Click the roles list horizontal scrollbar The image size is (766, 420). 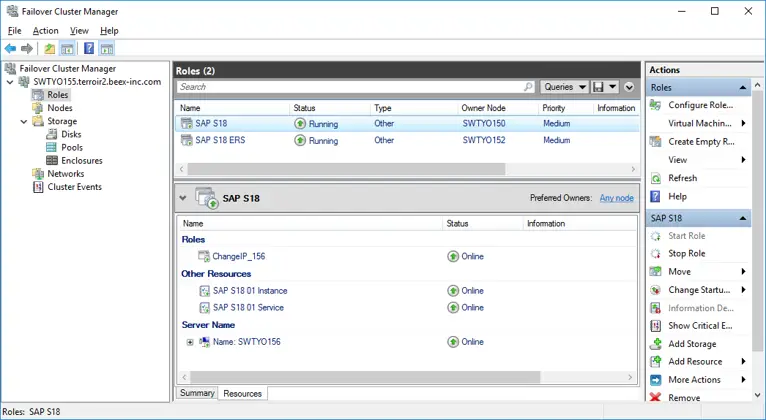(346, 169)
